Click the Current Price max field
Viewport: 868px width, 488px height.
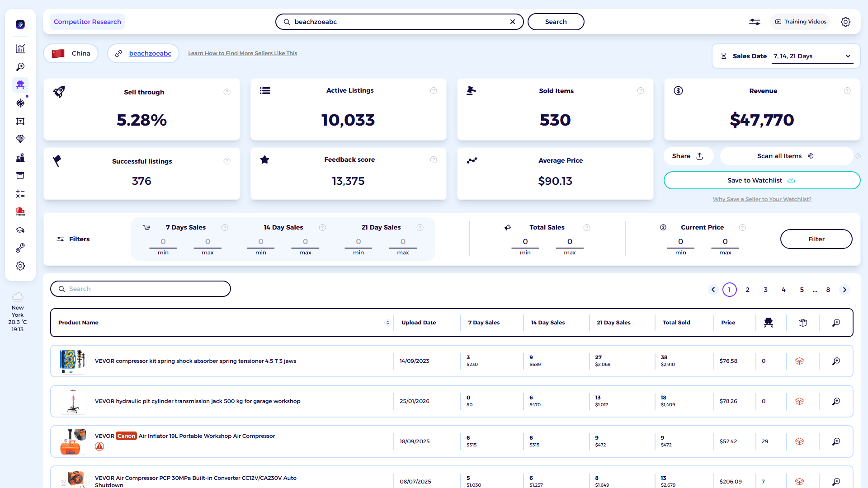pyautogui.click(x=725, y=242)
